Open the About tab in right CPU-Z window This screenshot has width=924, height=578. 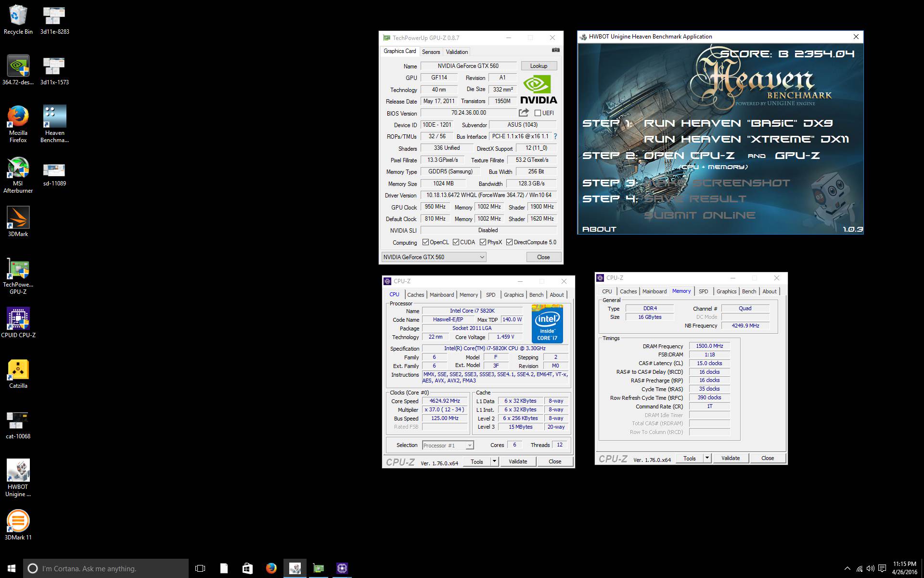(x=770, y=291)
